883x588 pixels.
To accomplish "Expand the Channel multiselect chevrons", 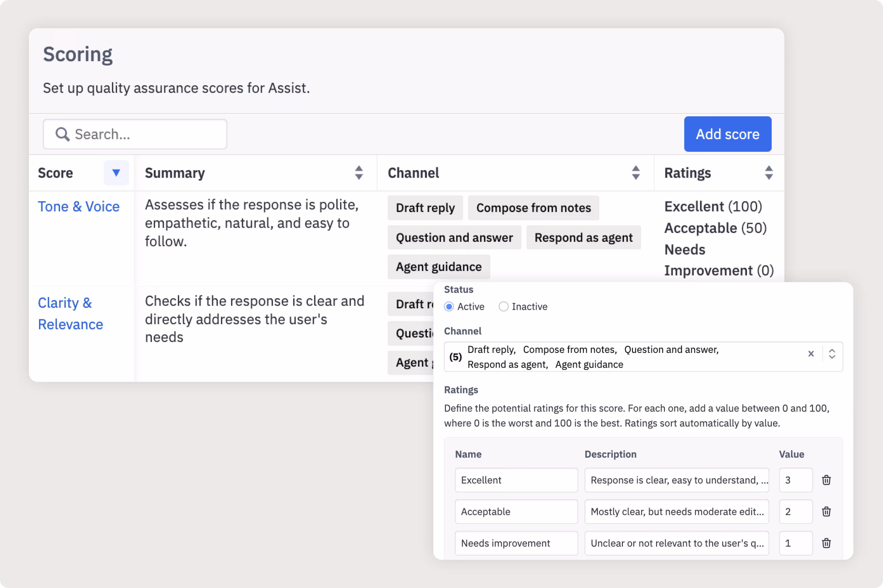I will [832, 354].
